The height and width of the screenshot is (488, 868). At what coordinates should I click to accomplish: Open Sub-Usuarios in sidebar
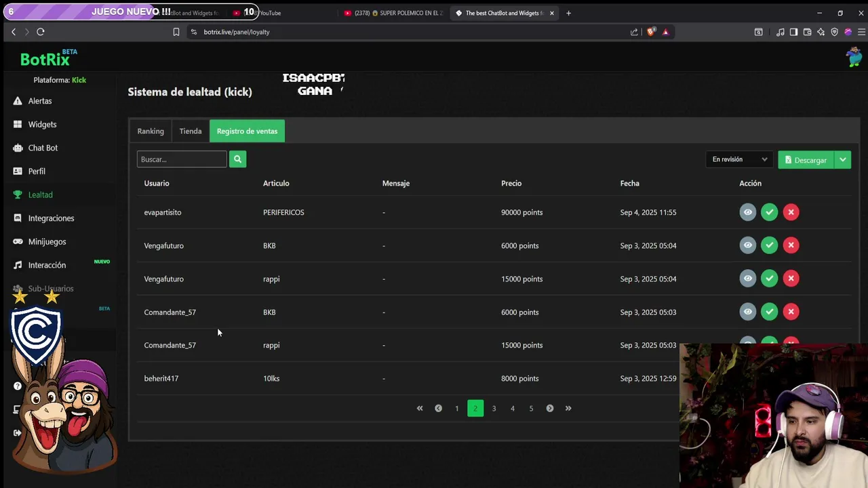point(51,289)
